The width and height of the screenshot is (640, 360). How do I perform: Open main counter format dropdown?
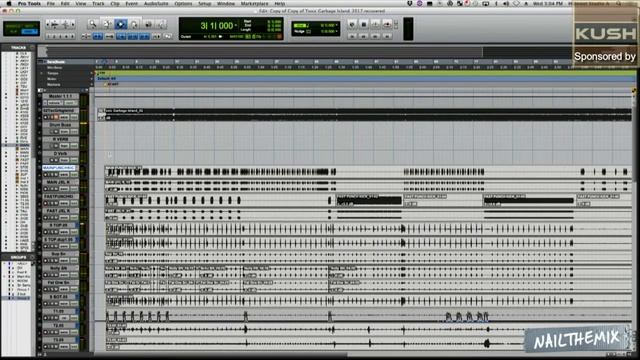236,26
